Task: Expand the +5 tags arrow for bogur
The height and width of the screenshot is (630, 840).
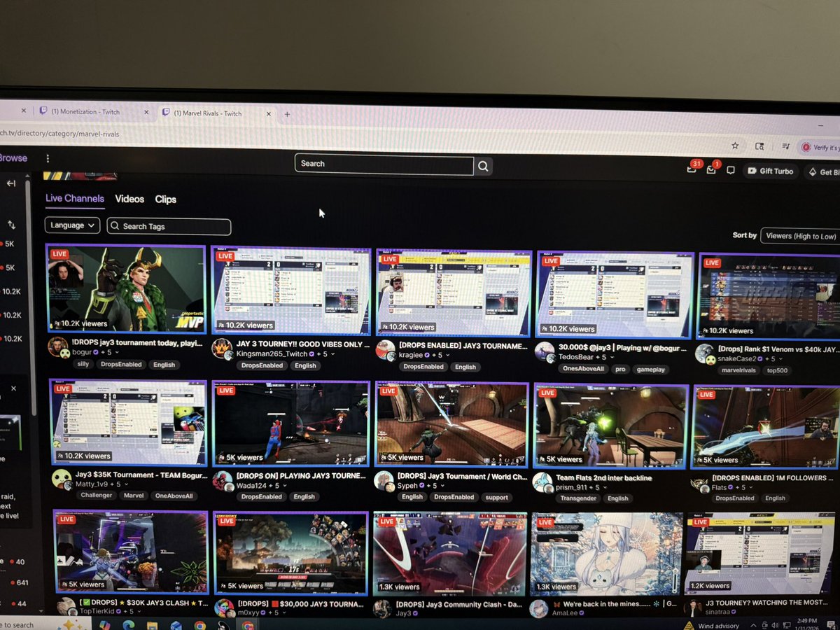Action: [118, 353]
